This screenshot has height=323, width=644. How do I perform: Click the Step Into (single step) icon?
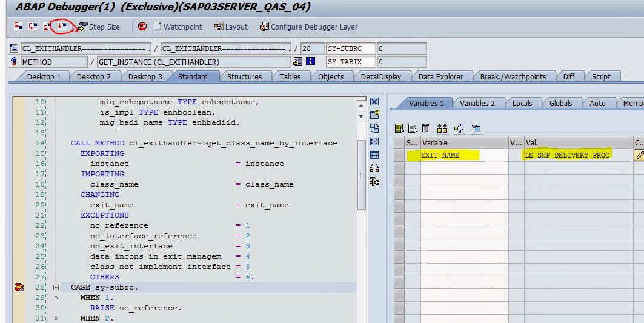[x=18, y=27]
